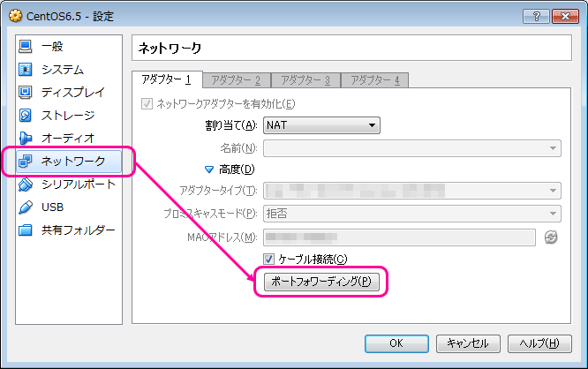
Task: Go to ディスプレイ settings page
Action: click(69, 92)
